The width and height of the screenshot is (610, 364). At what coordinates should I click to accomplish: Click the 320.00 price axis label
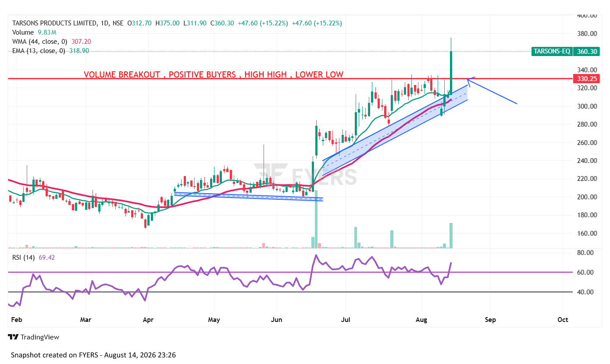tap(587, 88)
